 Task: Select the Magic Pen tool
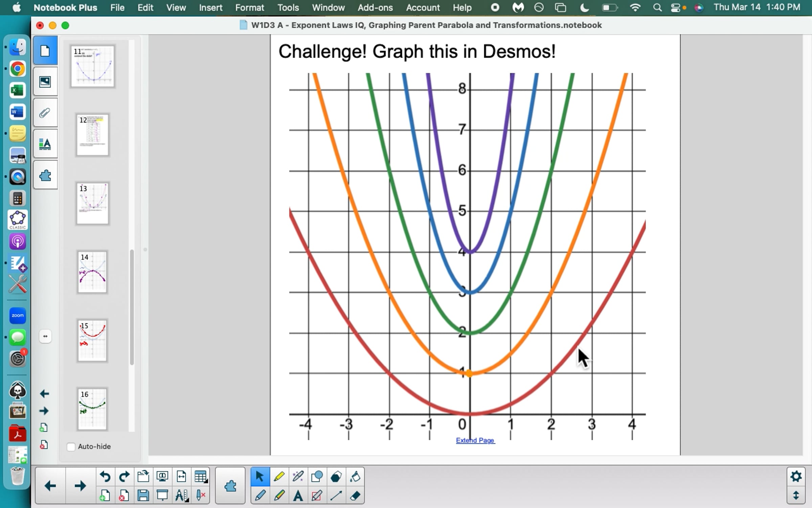[x=298, y=477]
